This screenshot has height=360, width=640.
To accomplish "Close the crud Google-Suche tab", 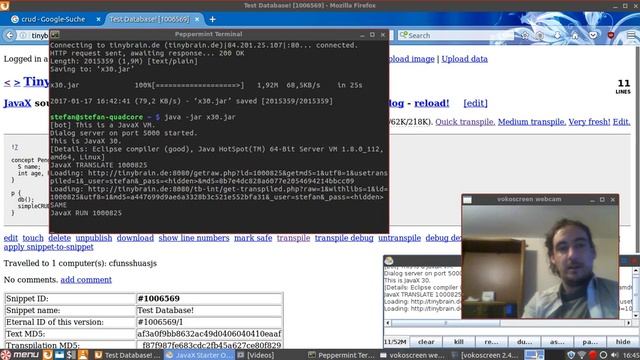I will click(98, 19).
